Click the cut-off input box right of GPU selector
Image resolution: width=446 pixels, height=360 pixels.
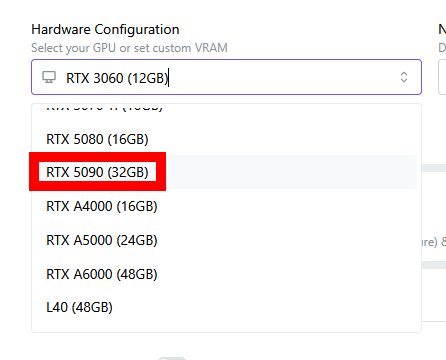click(442, 77)
